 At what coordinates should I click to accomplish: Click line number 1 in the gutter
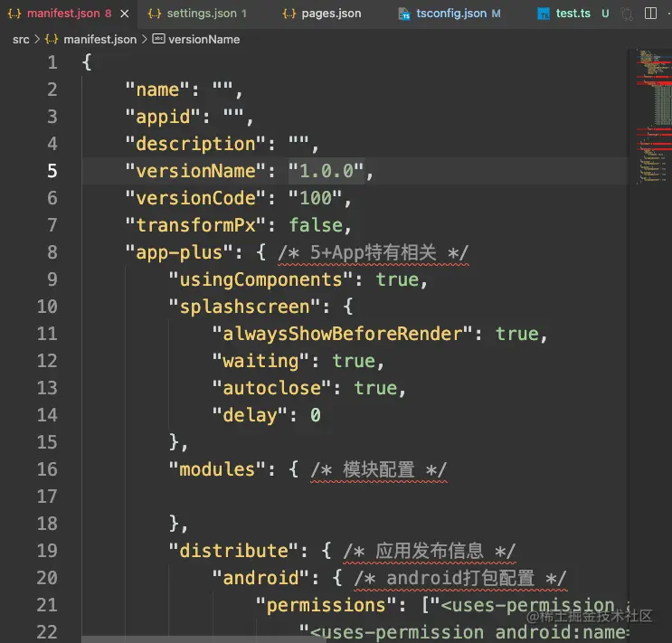[x=52, y=62]
